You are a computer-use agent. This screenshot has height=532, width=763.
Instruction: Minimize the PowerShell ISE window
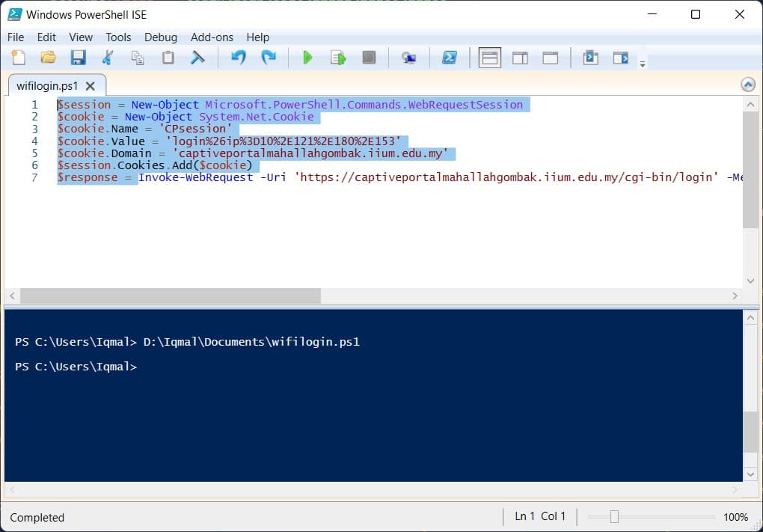click(652, 14)
